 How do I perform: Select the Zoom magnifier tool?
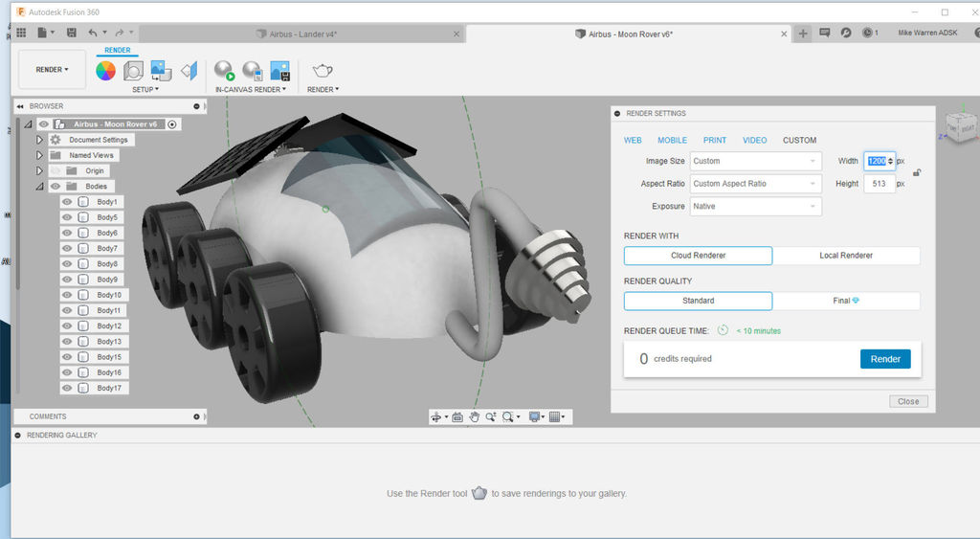tap(491, 417)
